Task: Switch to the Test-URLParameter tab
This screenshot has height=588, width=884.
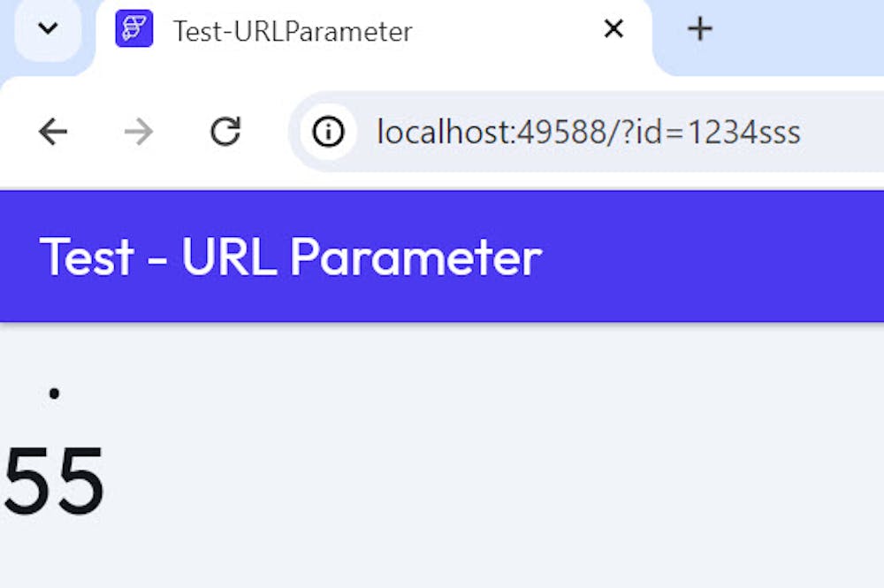Action: (x=292, y=32)
